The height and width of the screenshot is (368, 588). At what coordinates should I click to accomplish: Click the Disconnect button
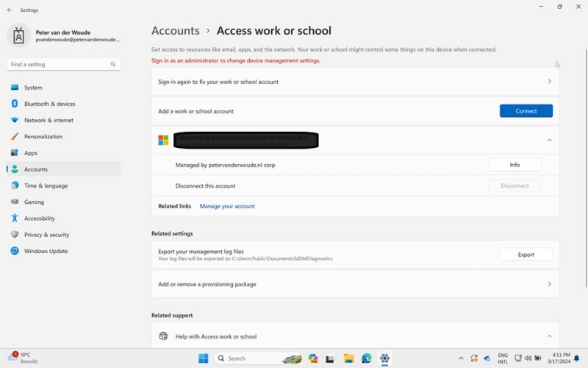tap(514, 185)
